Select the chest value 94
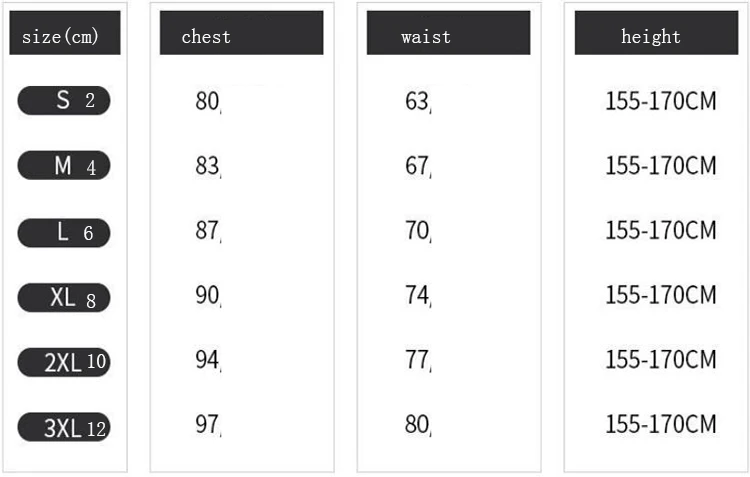This screenshot has width=750, height=477. pos(207,360)
